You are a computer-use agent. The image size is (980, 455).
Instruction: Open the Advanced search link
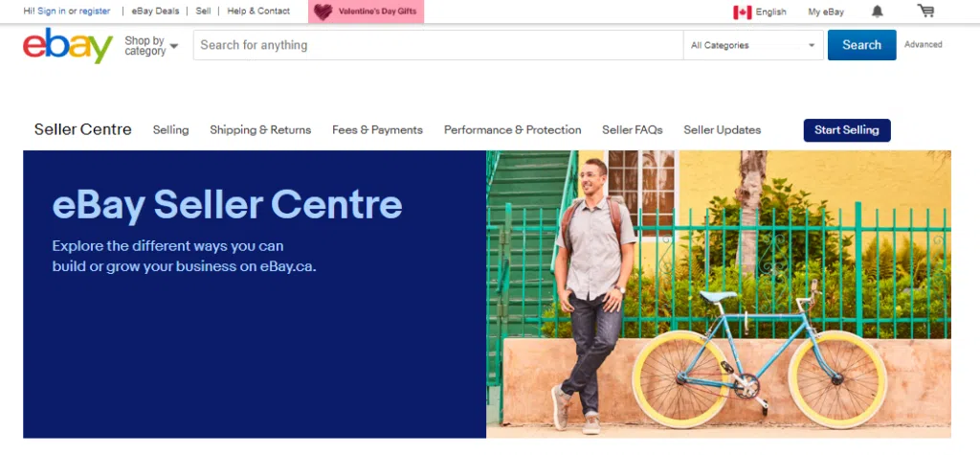coord(924,44)
